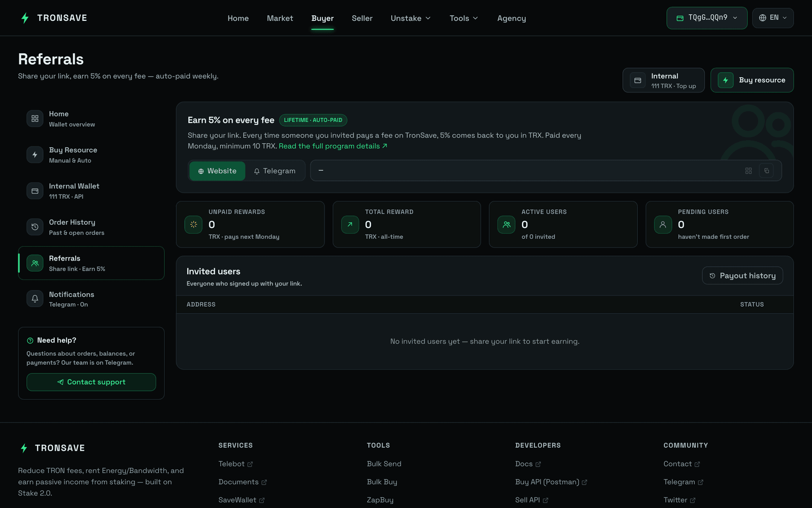Open the EN language dropdown
812x508 pixels.
tap(773, 18)
